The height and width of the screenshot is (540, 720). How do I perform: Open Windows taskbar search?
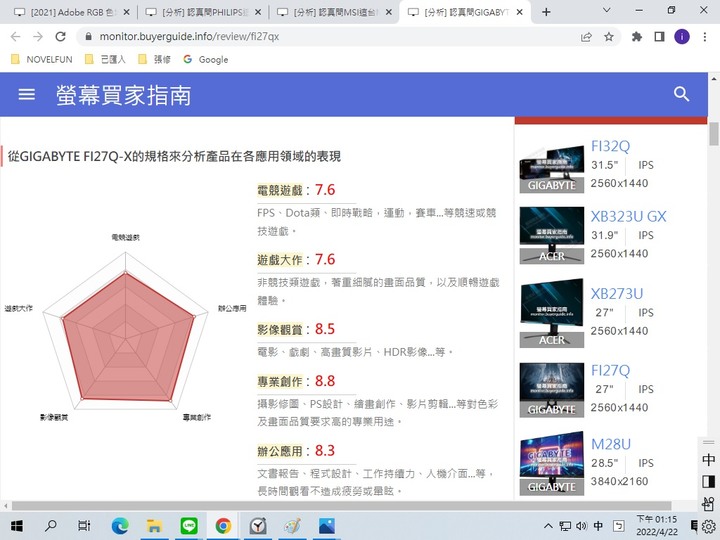[51, 526]
